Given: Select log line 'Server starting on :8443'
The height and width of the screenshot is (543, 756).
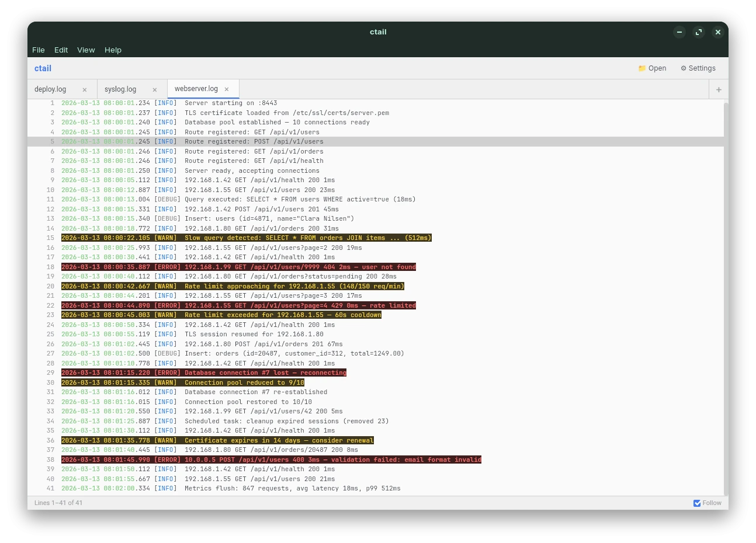Looking at the screenshot, I should pos(376,103).
